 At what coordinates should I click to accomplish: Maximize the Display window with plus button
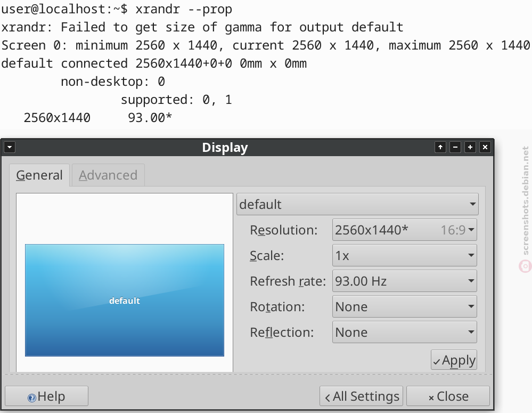(x=470, y=148)
